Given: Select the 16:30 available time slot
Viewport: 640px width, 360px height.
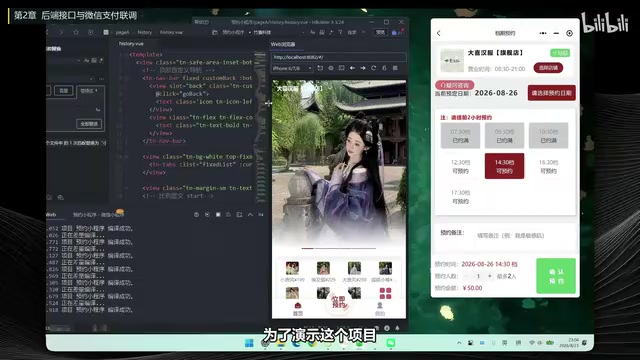Looking at the screenshot, I should pyautogui.click(x=548, y=167).
